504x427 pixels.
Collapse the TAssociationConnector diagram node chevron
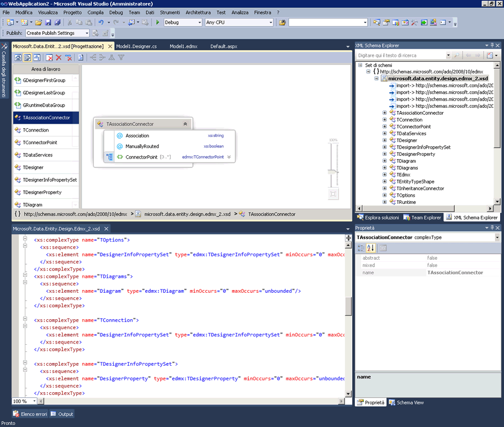tap(185, 124)
